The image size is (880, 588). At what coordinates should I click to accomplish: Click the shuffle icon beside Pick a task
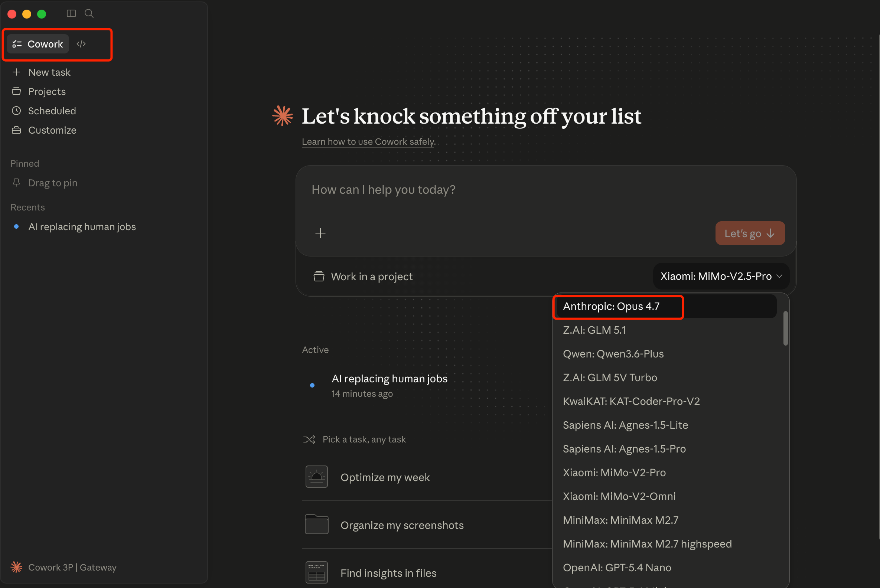309,440
